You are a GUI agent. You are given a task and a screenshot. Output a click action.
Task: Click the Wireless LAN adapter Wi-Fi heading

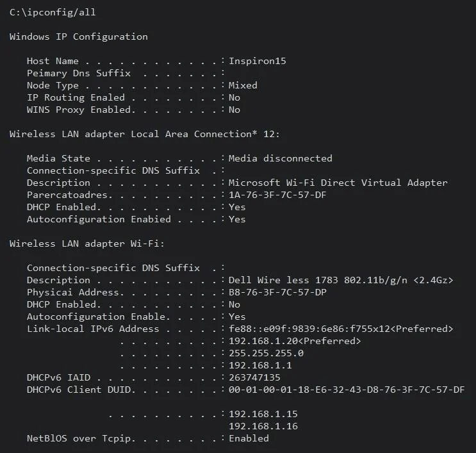point(87,243)
